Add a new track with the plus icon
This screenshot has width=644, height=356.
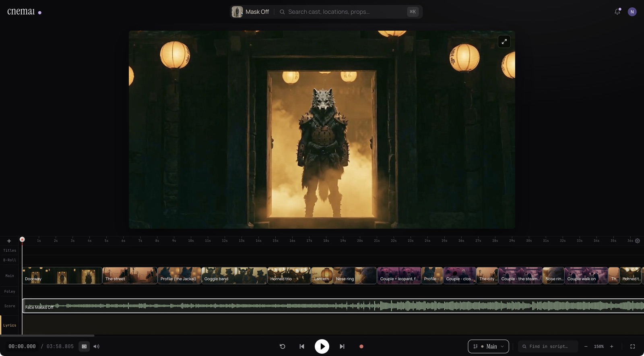(x=9, y=241)
